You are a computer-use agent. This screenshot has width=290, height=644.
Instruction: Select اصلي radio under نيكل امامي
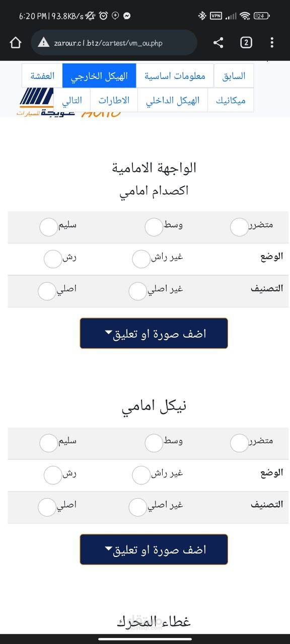tap(47, 507)
